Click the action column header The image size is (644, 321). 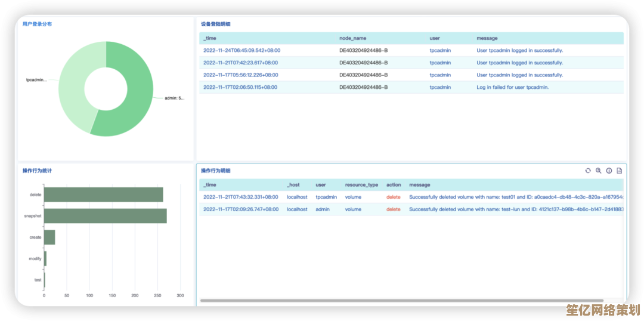(394, 185)
